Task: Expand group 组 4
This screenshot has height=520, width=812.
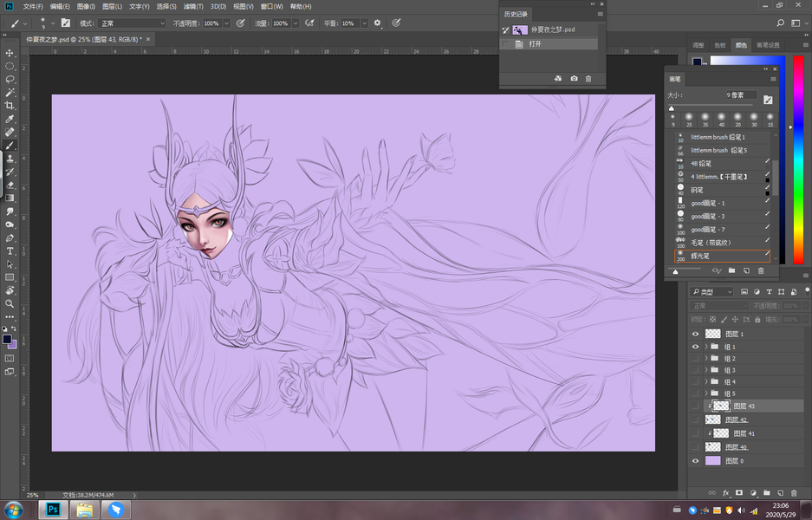Action: click(x=705, y=381)
